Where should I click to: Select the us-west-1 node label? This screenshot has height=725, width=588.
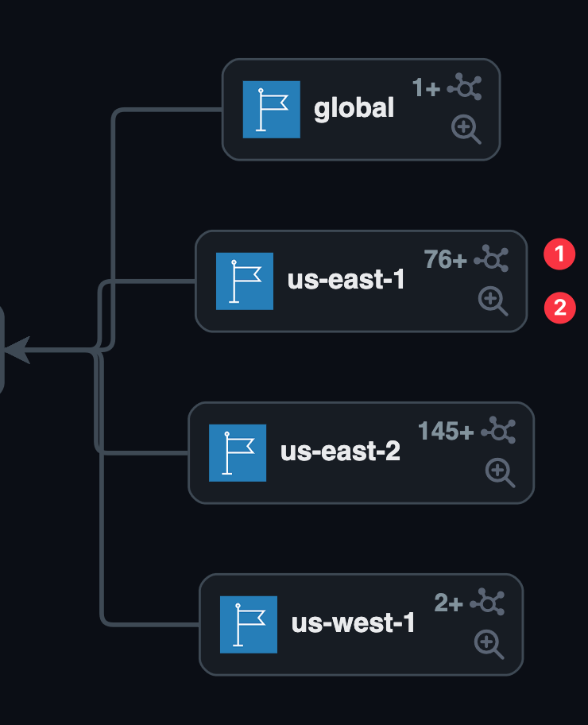(353, 623)
